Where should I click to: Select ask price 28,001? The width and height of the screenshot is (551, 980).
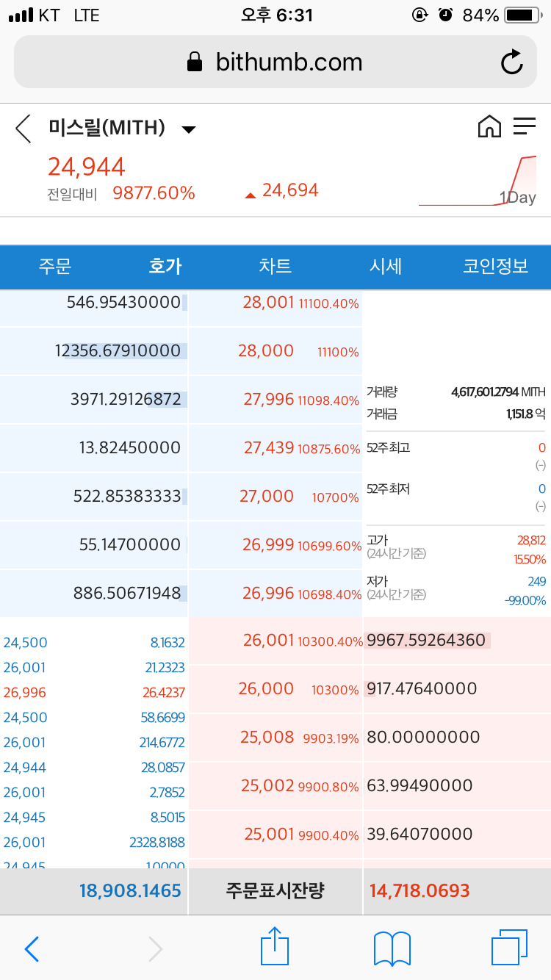point(268,303)
